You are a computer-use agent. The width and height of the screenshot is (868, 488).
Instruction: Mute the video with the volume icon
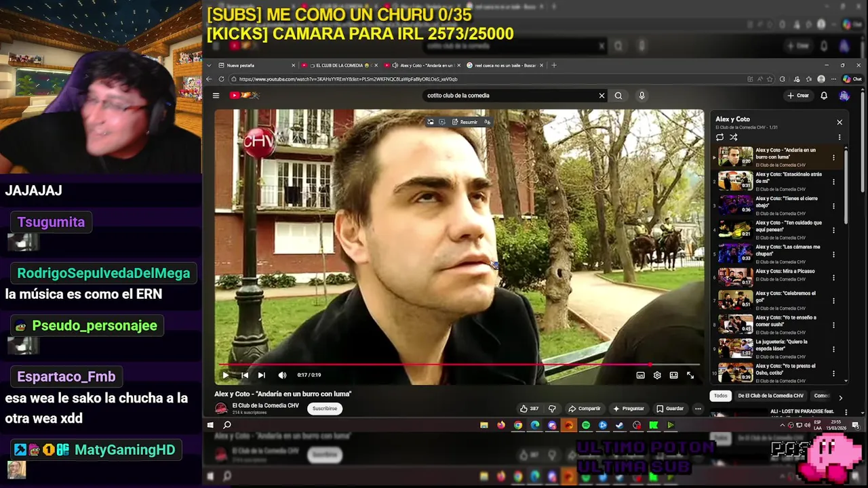click(282, 375)
